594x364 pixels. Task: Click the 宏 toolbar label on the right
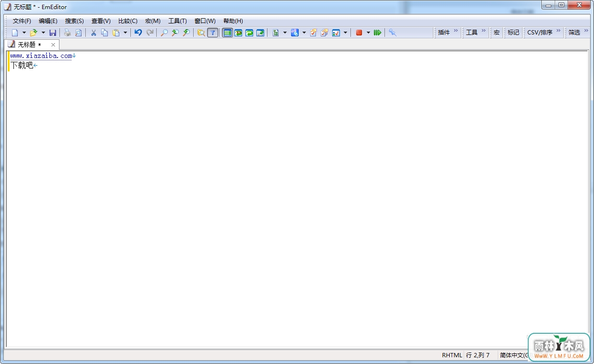click(497, 33)
